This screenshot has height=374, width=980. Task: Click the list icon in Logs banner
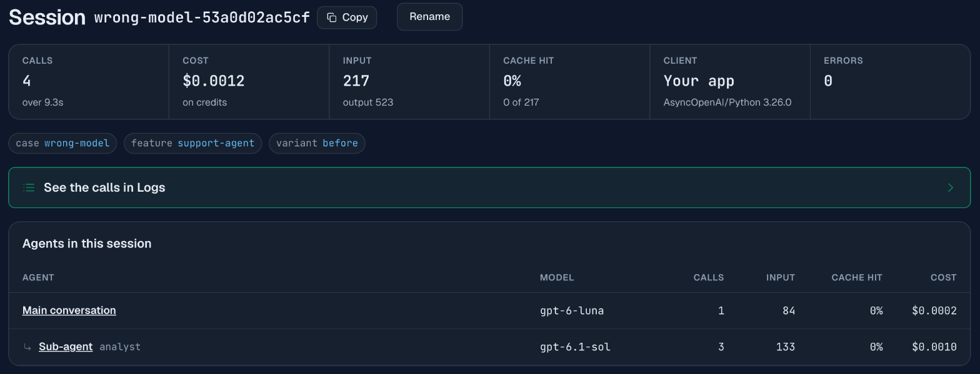coord(29,187)
